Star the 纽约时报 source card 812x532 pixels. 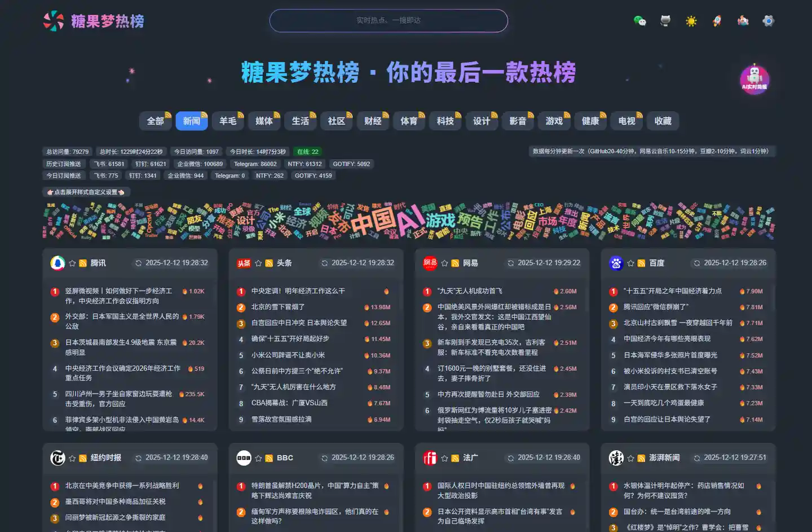pos(72,458)
